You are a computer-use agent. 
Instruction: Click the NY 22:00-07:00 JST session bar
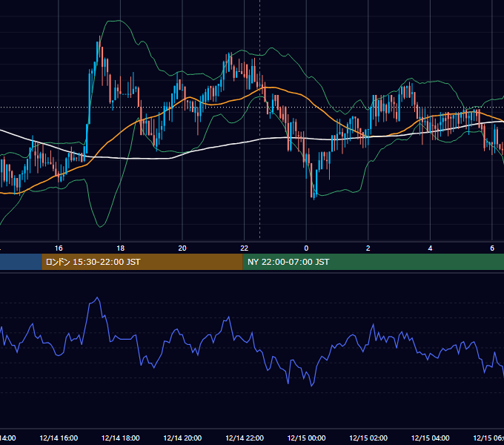373,262
